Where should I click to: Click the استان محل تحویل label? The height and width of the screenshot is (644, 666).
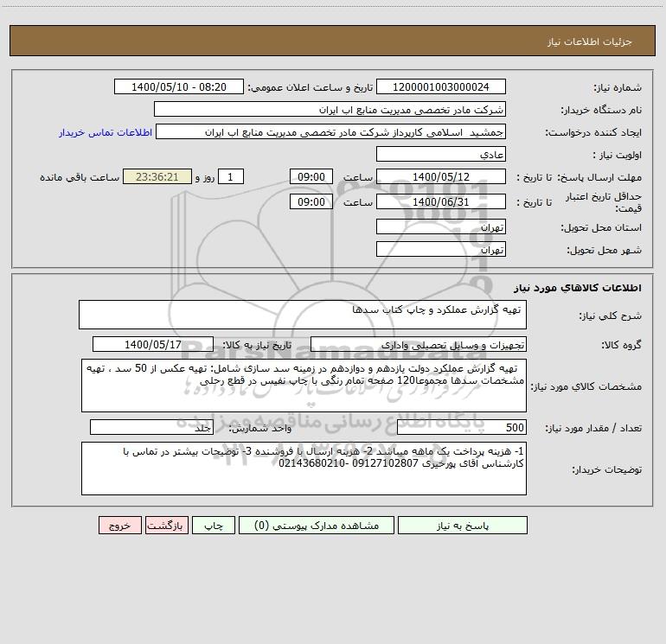pos(601,228)
